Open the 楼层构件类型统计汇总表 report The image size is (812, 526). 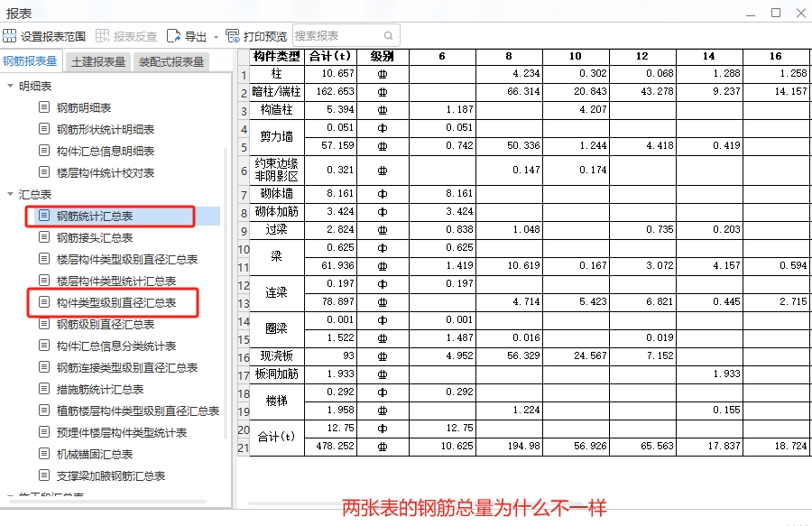click(x=116, y=281)
